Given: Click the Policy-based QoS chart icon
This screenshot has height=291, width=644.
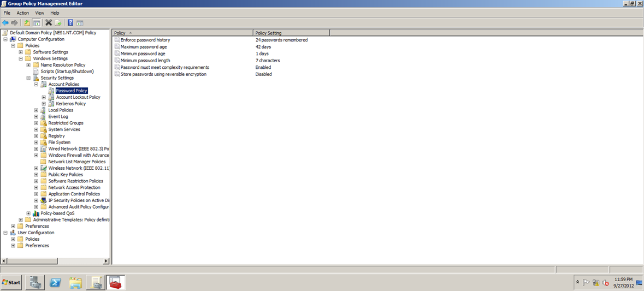Looking at the screenshot, I should pyautogui.click(x=36, y=213).
